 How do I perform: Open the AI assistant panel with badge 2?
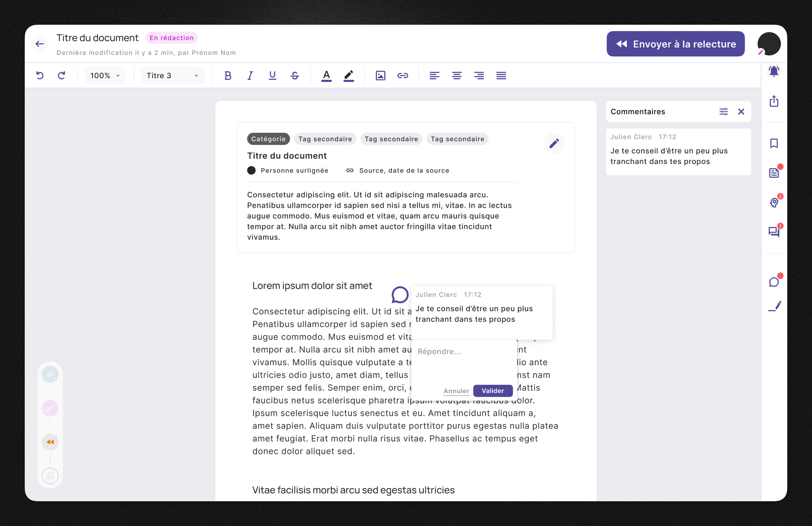[x=774, y=203]
